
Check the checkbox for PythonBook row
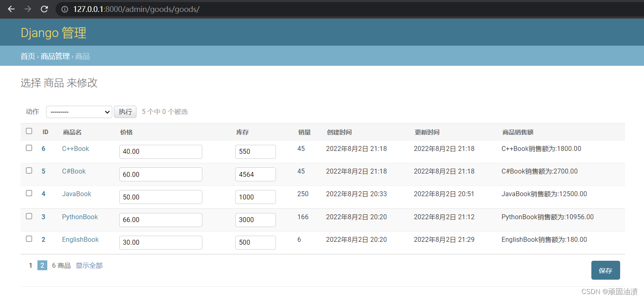click(29, 216)
